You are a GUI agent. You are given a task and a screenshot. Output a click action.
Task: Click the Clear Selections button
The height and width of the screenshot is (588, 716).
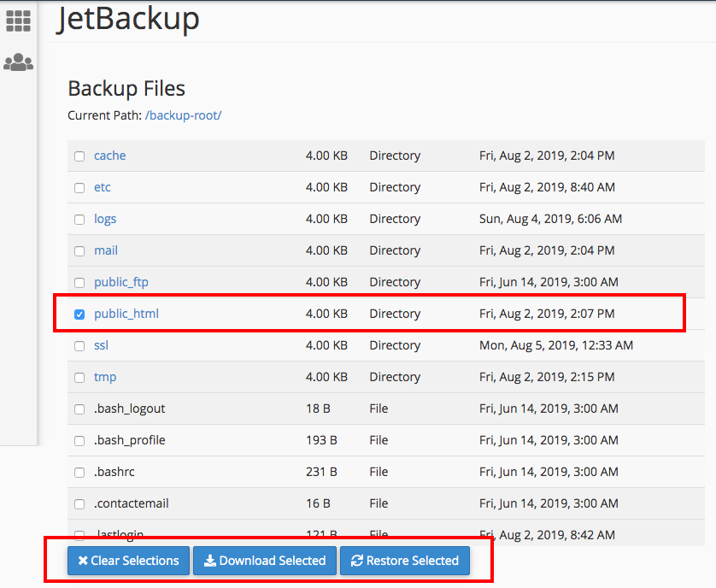128,561
